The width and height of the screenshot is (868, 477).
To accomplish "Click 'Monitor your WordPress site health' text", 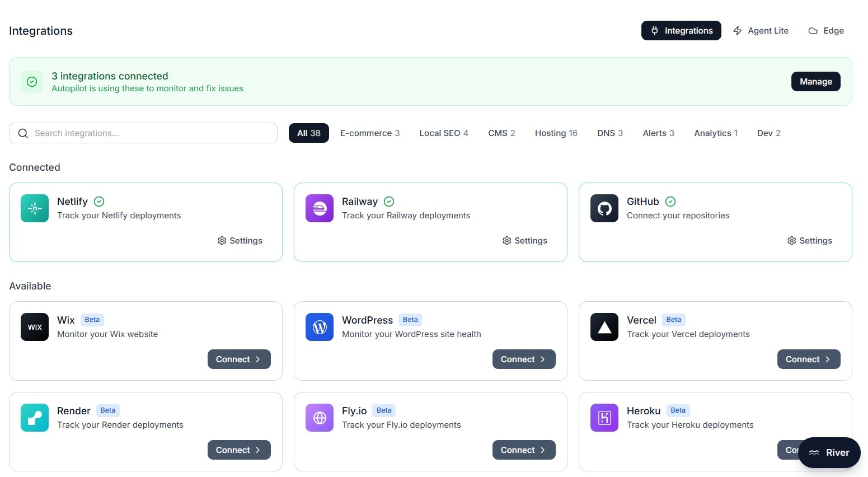I will coord(411,334).
